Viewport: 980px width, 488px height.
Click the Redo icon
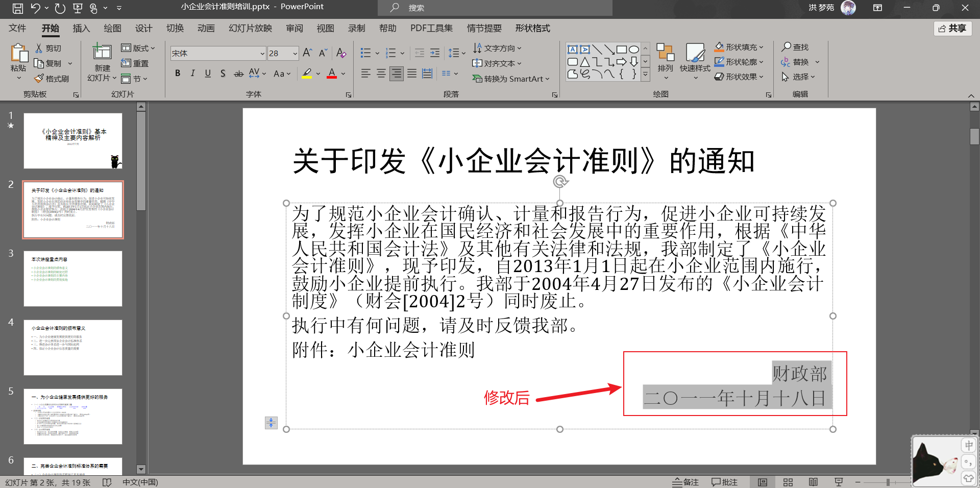[60, 8]
